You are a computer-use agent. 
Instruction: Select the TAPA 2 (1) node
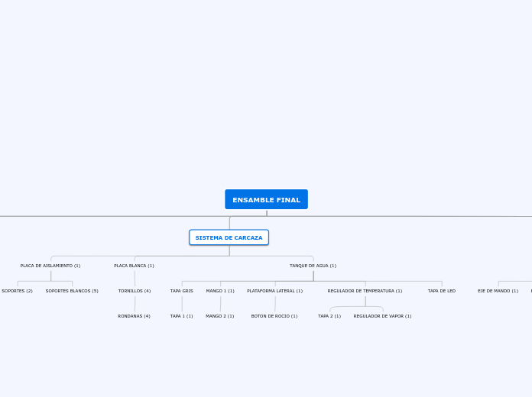point(329,315)
